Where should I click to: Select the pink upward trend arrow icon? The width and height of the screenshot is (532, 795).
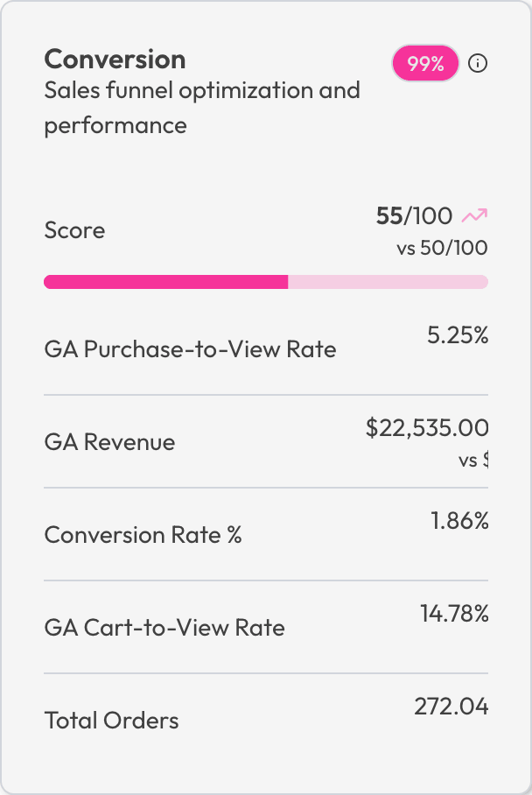(x=475, y=215)
